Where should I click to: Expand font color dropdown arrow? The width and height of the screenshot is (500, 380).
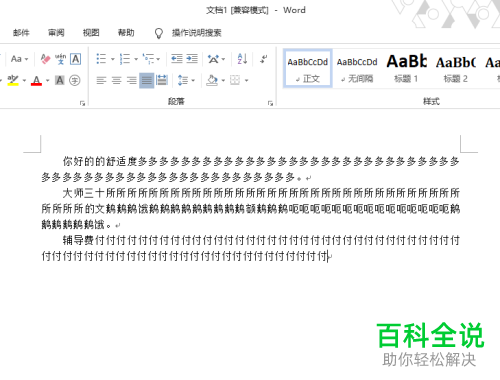[x=47, y=81]
